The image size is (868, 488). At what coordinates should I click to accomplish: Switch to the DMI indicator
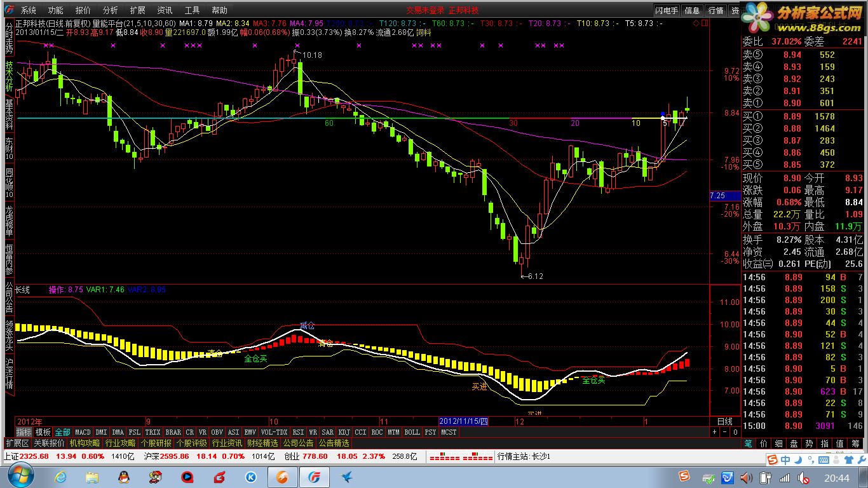pyautogui.click(x=102, y=432)
